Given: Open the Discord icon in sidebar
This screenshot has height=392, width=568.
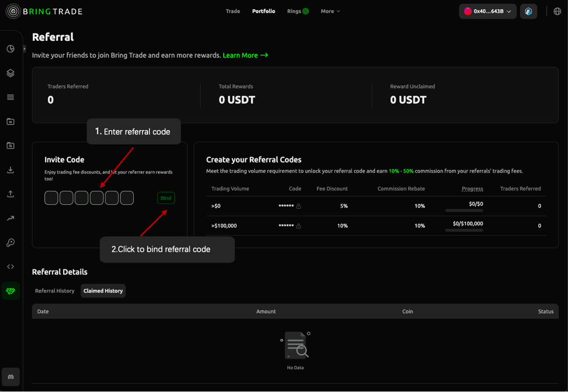Looking at the screenshot, I should [11, 377].
